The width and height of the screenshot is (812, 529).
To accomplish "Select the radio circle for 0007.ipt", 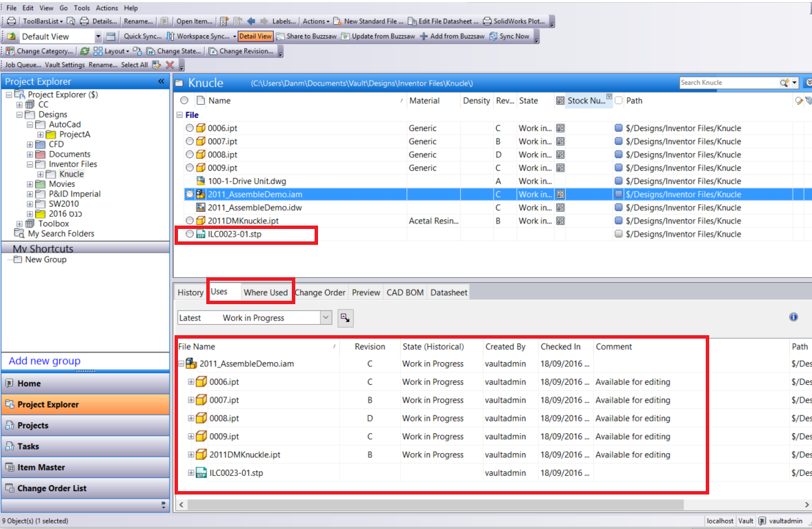I will coord(190,141).
